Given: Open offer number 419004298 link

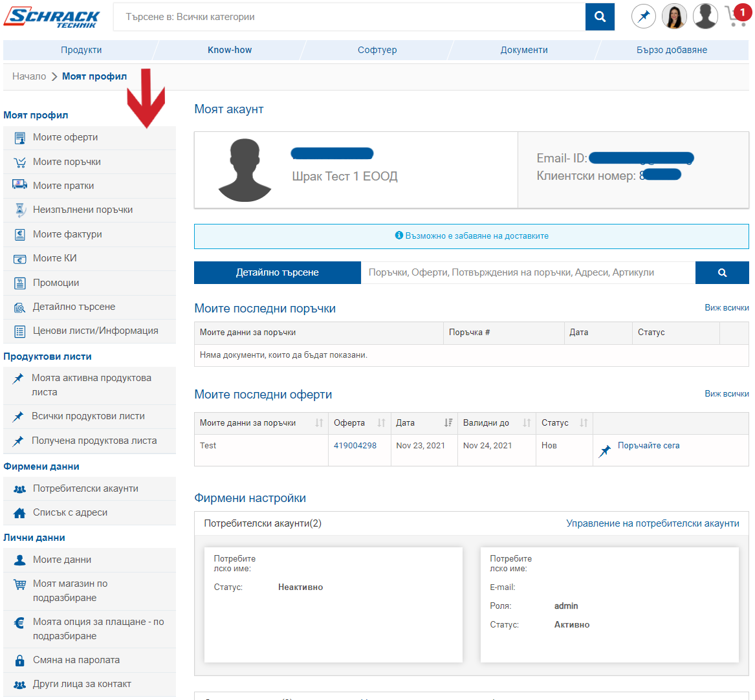Looking at the screenshot, I should point(355,446).
